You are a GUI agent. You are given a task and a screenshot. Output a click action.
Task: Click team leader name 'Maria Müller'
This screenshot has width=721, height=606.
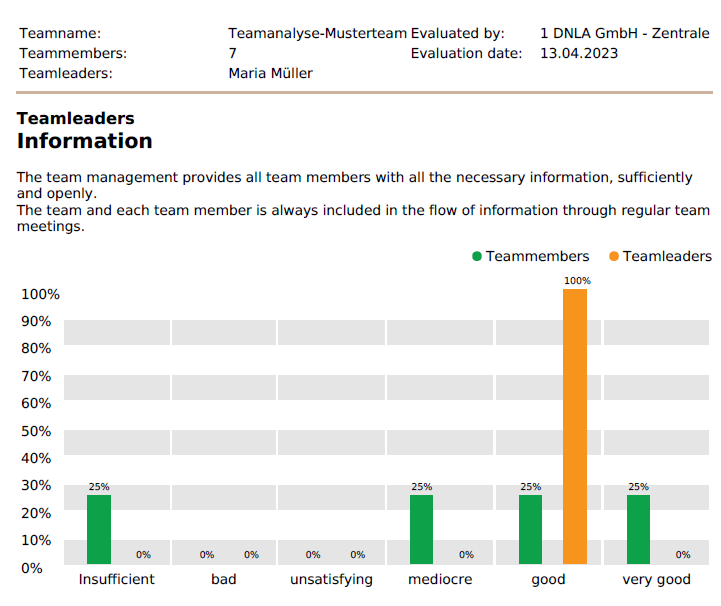pos(270,73)
